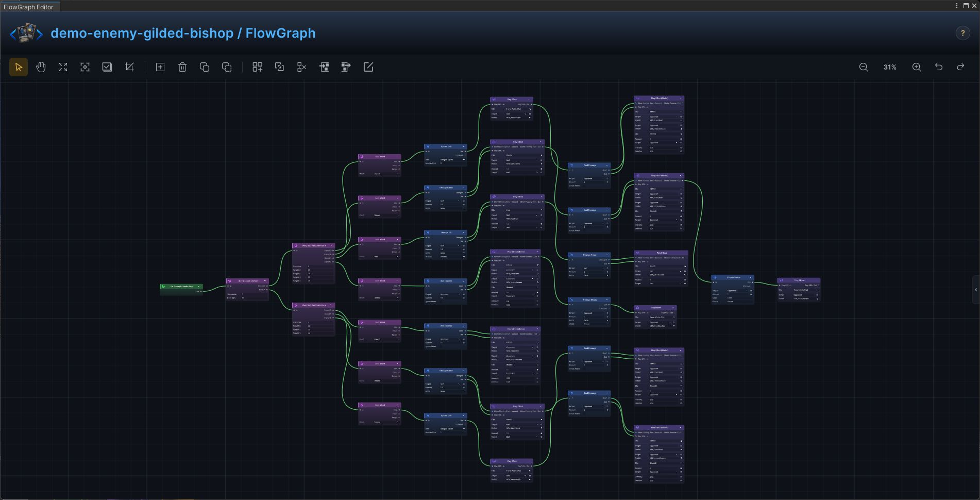Activate the Select arrow tool
The height and width of the screenshot is (500, 980).
19,67
